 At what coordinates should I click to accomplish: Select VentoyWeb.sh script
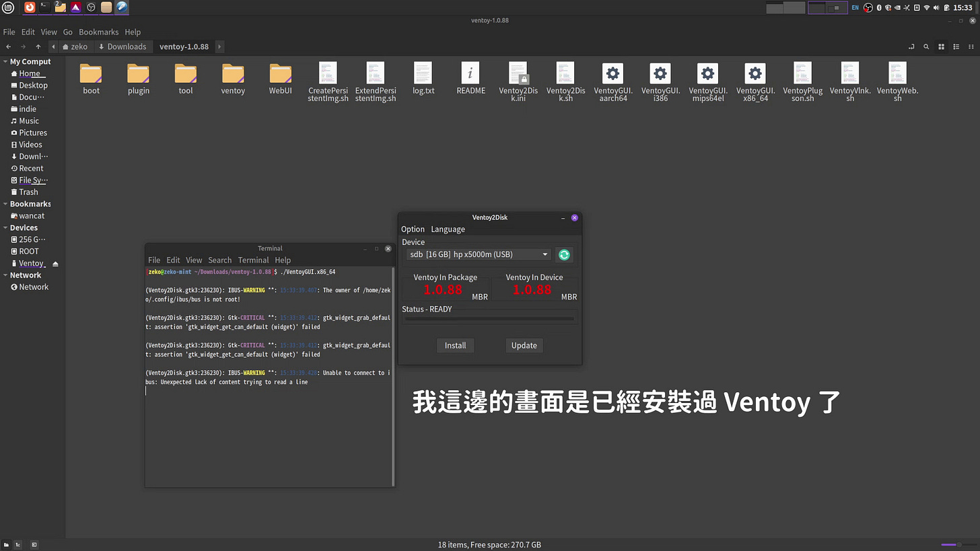click(897, 82)
